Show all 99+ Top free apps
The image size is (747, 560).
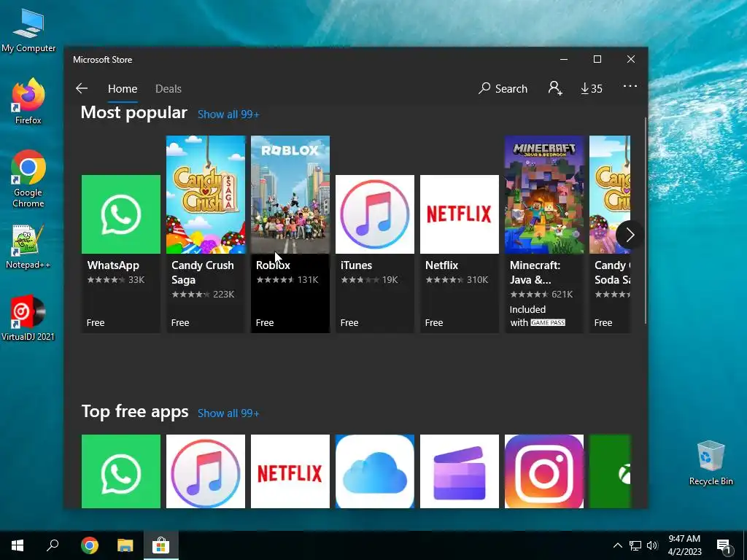coord(228,413)
